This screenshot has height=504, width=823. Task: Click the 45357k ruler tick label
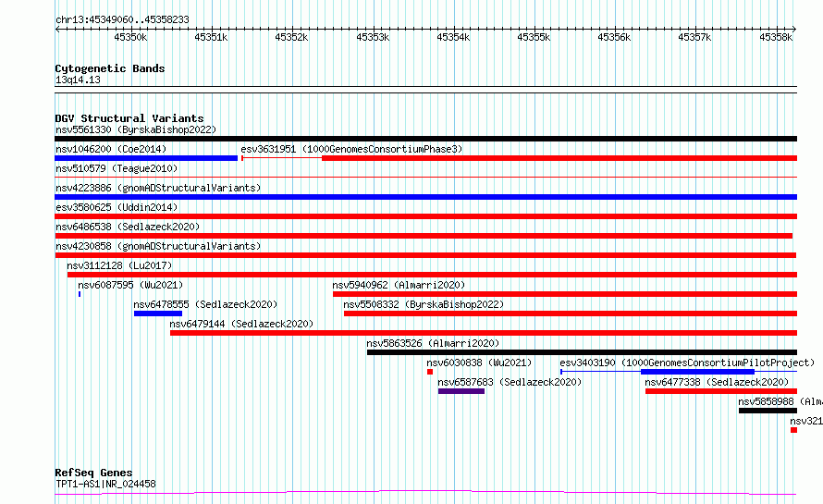coord(694,37)
